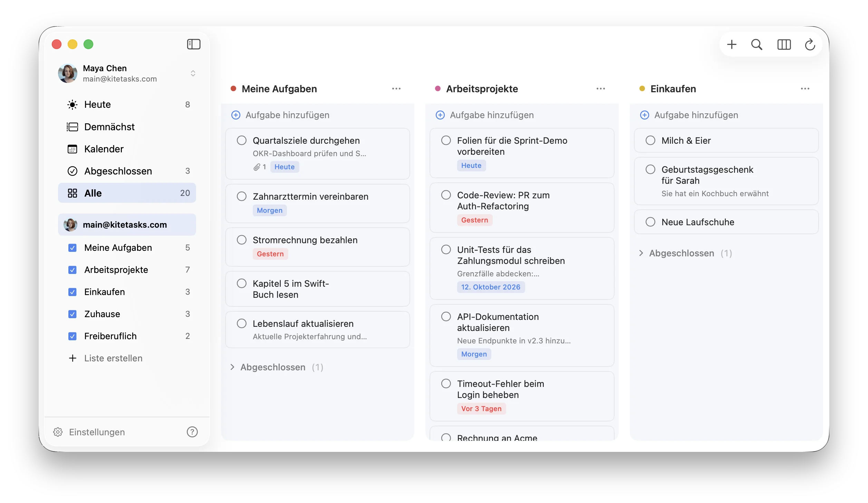Add task in Einkaufen column
This screenshot has height=503, width=868.
689,115
